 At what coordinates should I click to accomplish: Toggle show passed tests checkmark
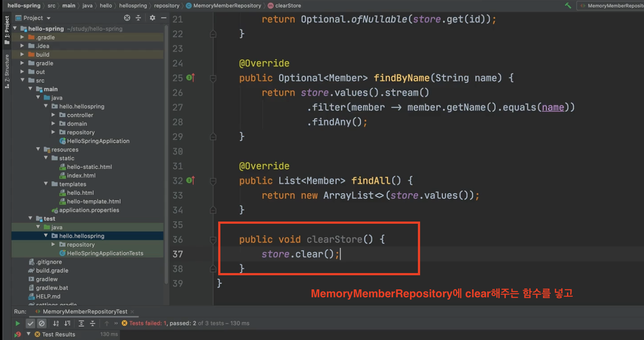click(30, 323)
